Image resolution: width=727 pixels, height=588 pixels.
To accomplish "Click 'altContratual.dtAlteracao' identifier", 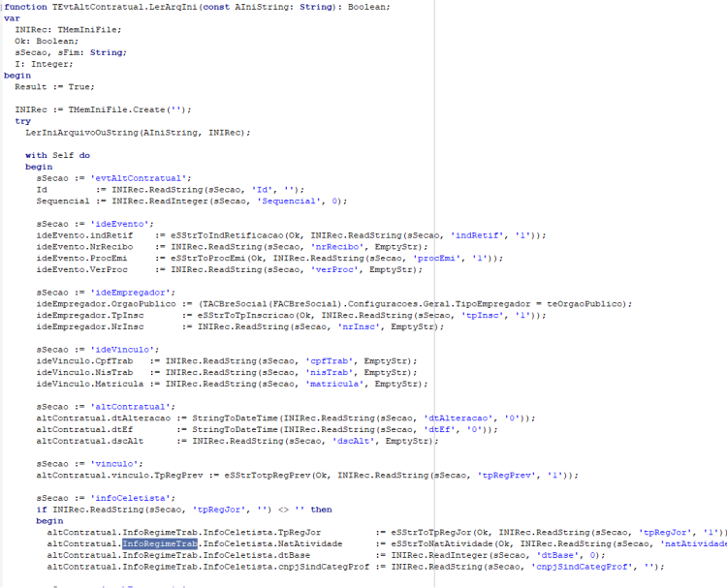I will click(x=104, y=418).
